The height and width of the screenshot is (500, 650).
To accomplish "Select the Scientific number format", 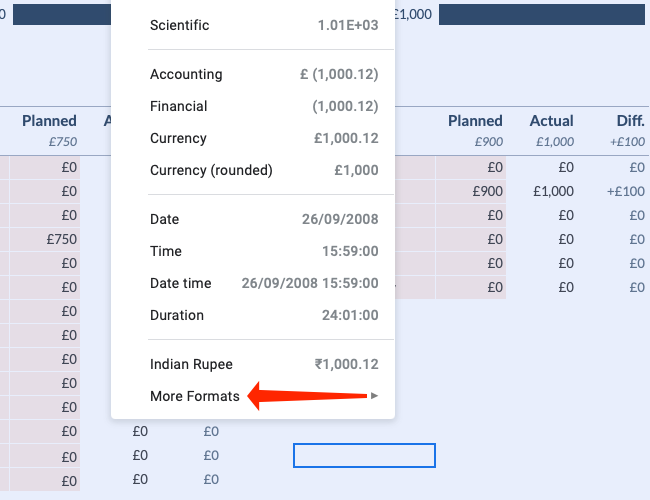I will click(180, 25).
